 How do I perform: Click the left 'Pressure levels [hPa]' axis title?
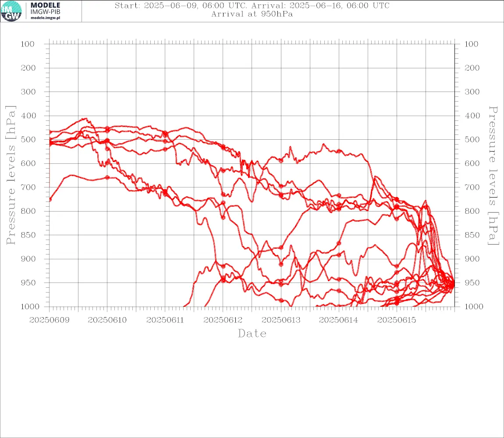coord(11,175)
